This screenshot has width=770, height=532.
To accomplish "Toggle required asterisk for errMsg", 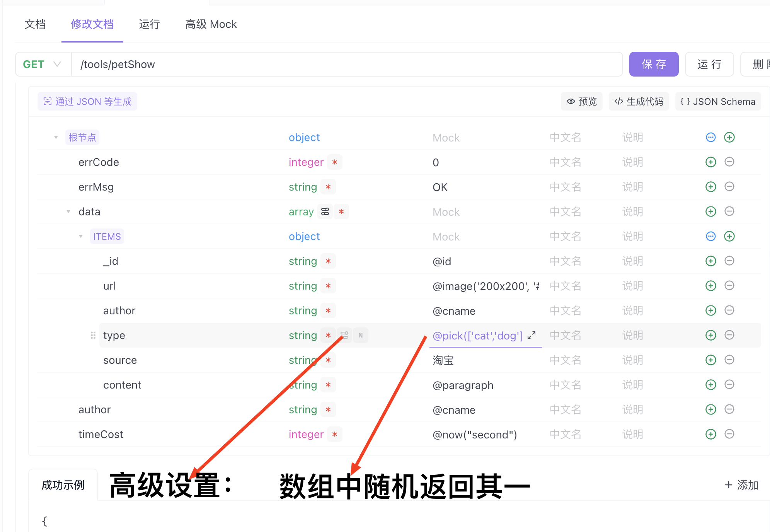I will (x=328, y=187).
